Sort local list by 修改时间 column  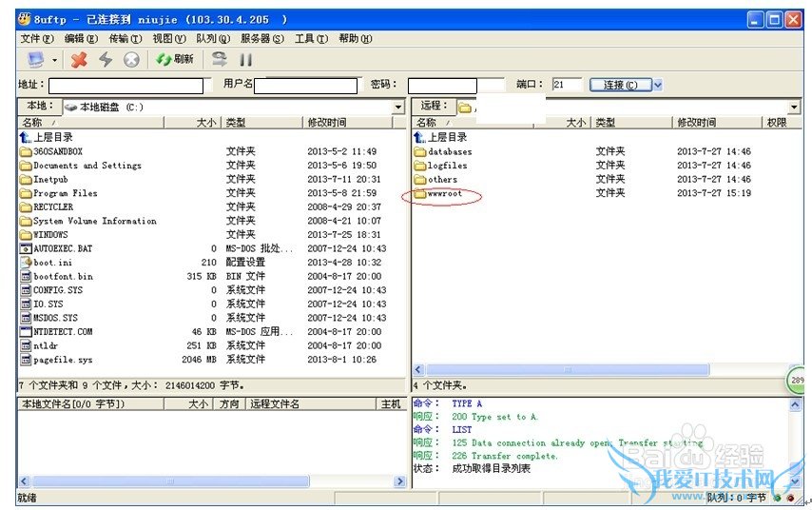pyautogui.click(x=347, y=123)
